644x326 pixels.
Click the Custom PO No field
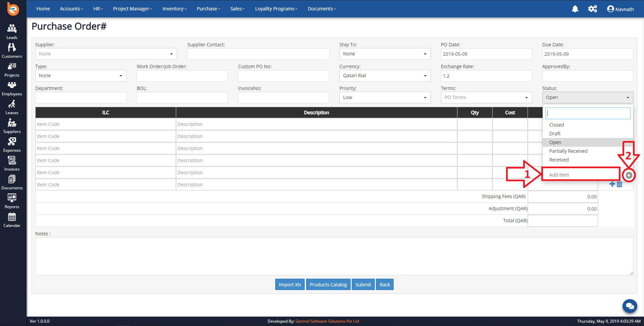tap(284, 76)
